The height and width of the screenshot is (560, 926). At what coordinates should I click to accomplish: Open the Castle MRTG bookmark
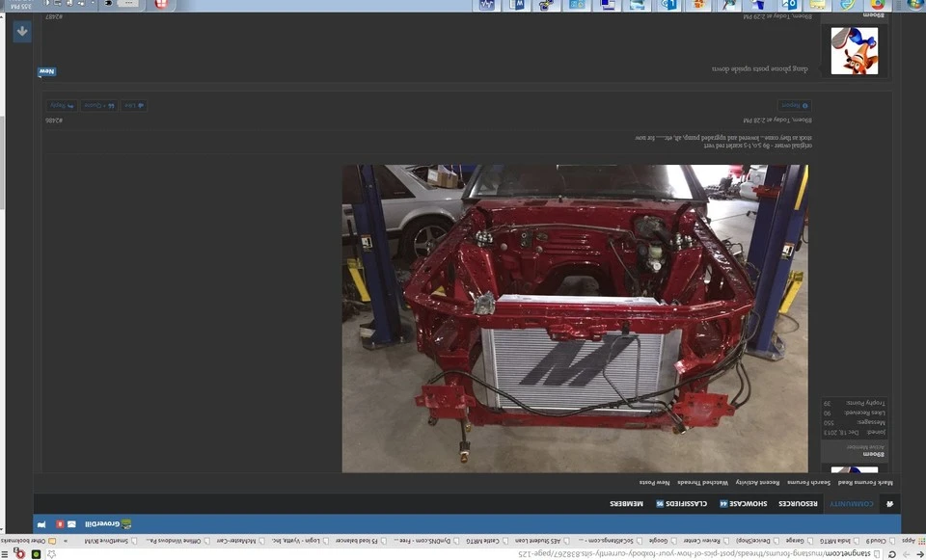click(x=487, y=541)
